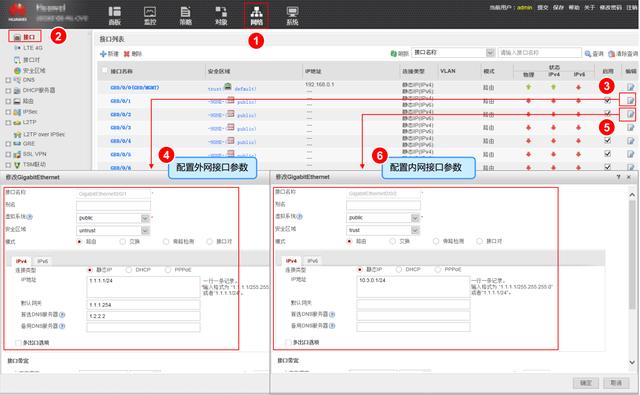
Task: Select 静态IP radio in right dialog
Action: point(360,270)
